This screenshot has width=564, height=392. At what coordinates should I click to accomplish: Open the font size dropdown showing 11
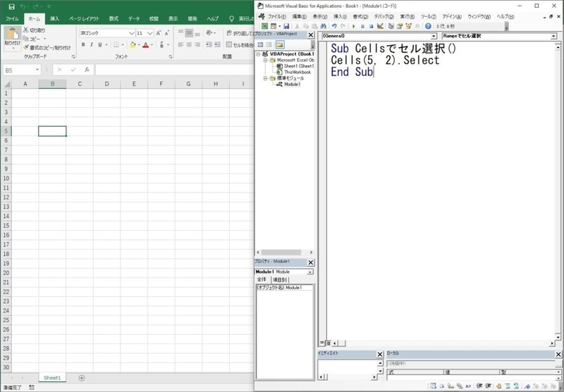click(150, 33)
